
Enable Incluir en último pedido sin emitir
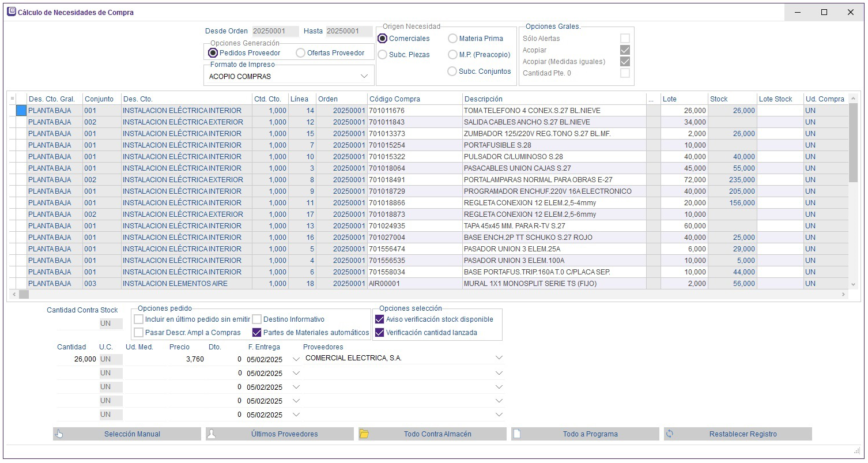[x=138, y=319]
